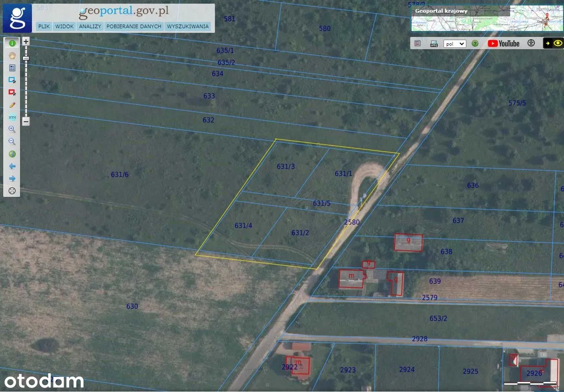The image size is (564, 392).
Task: Click the green question mark help button
Action: click(475, 44)
